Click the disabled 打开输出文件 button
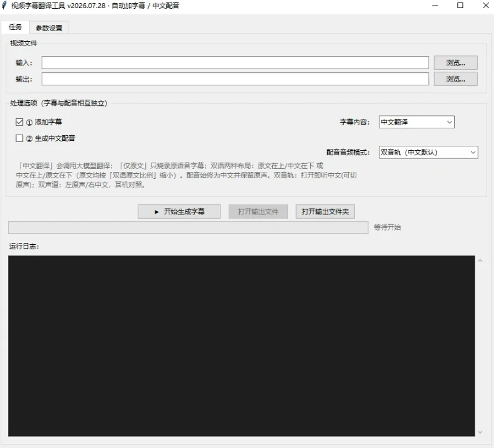 click(258, 212)
